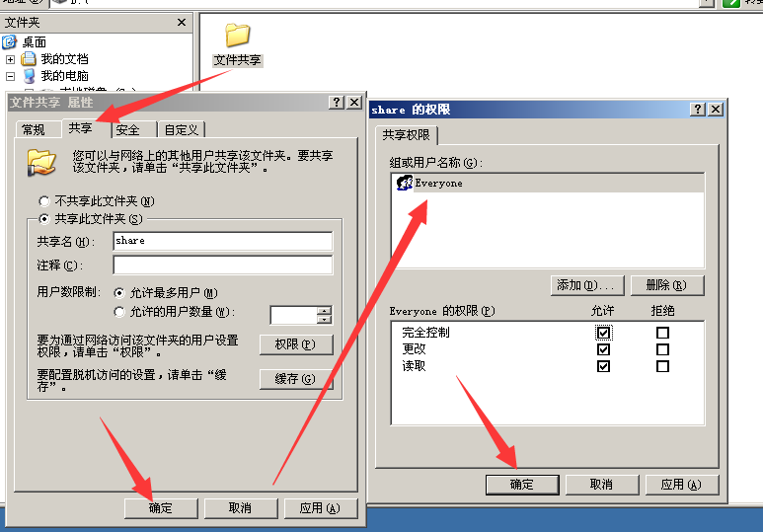The width and height of the screenshot is (763, 532).
Task: Select the Everyone group user icon
Action: tap(404, 183)
